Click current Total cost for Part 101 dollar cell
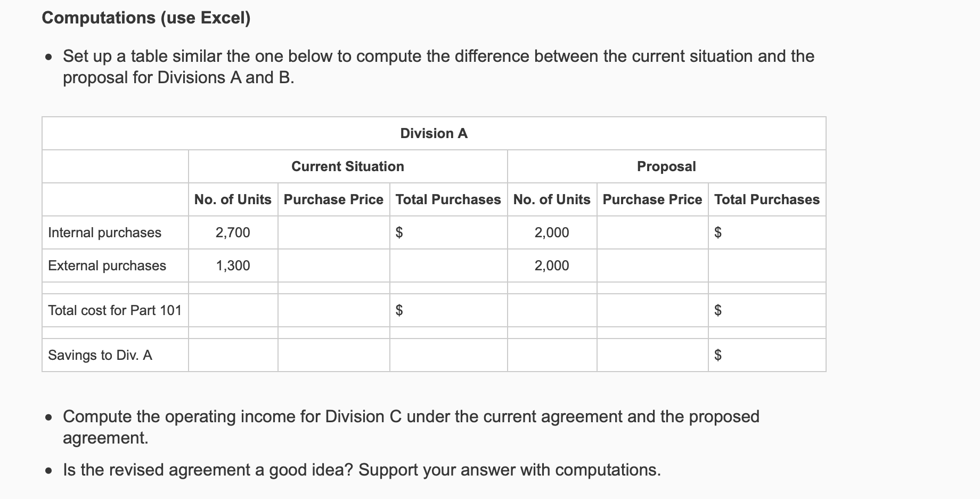 point(448,310)
